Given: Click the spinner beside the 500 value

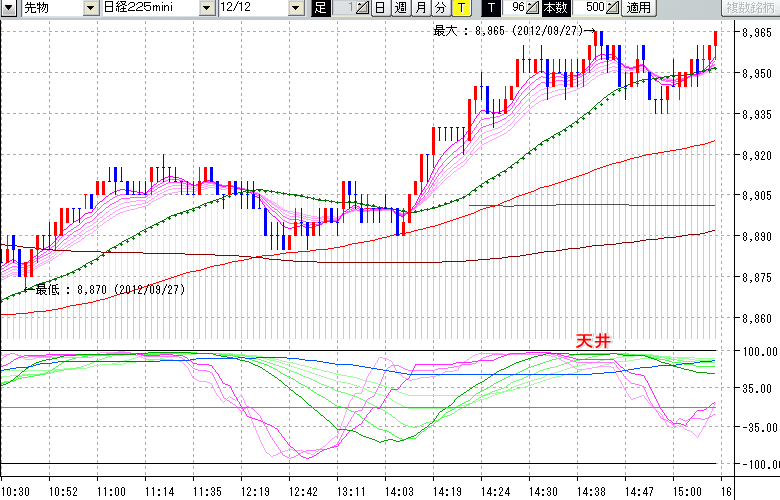Looking at the screenshot, I should (612, 8).
